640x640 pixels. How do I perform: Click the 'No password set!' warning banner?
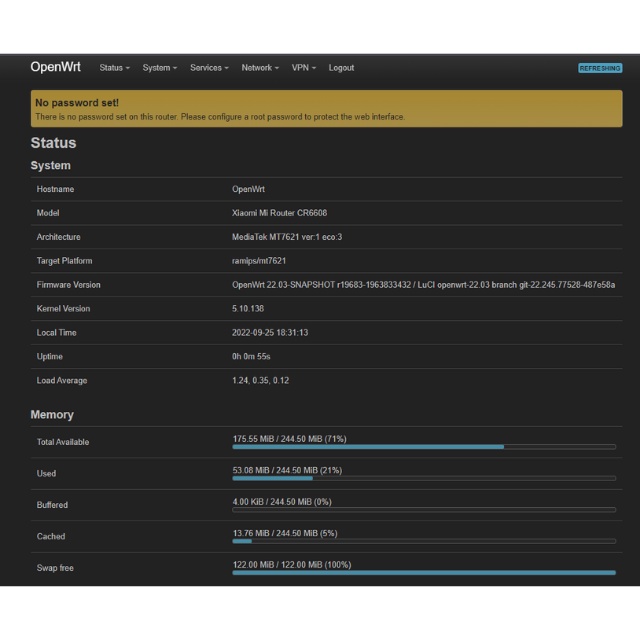[x=326, y=109]
